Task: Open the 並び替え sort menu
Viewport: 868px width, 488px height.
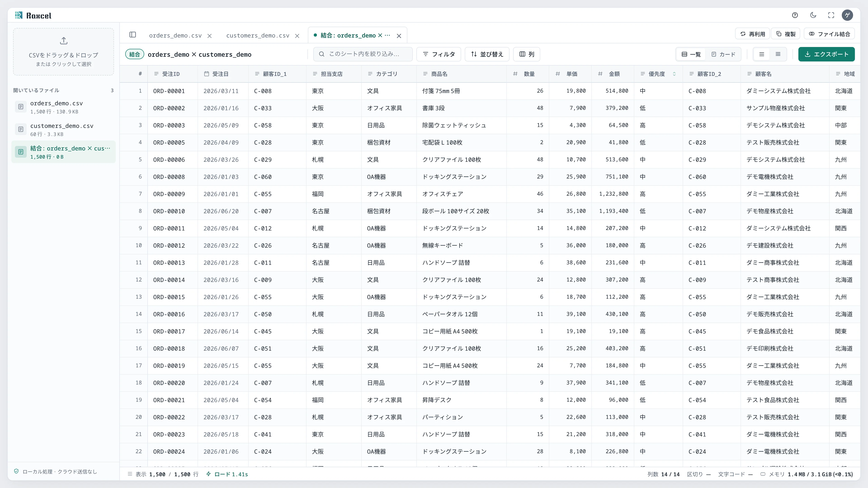Action: pos(487,54)
